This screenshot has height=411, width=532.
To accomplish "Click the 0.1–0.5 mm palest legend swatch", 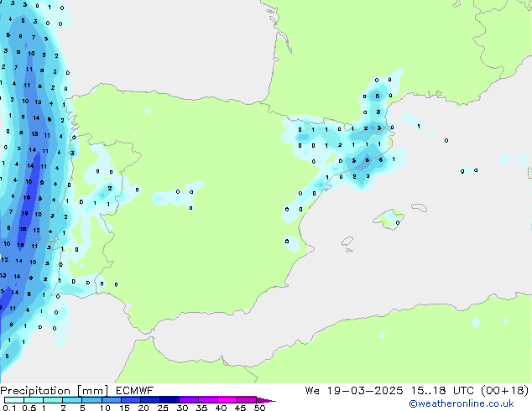I will (14, 400).
